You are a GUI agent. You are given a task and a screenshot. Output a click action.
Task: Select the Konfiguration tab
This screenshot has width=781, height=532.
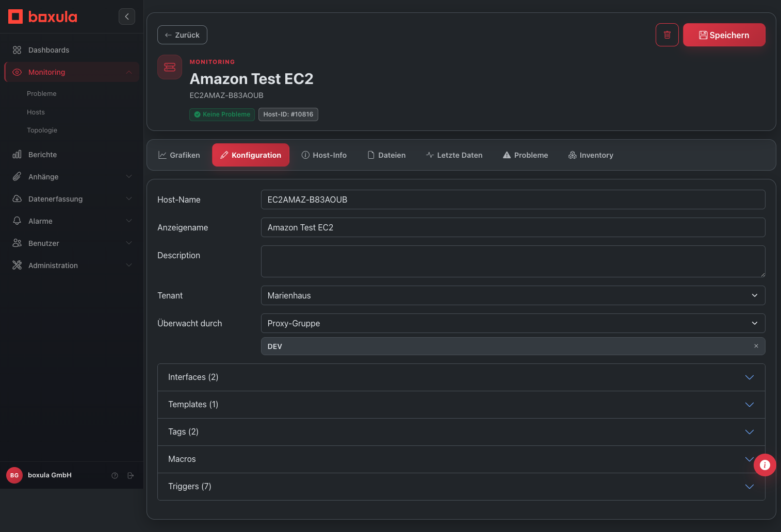click(251, 155)
